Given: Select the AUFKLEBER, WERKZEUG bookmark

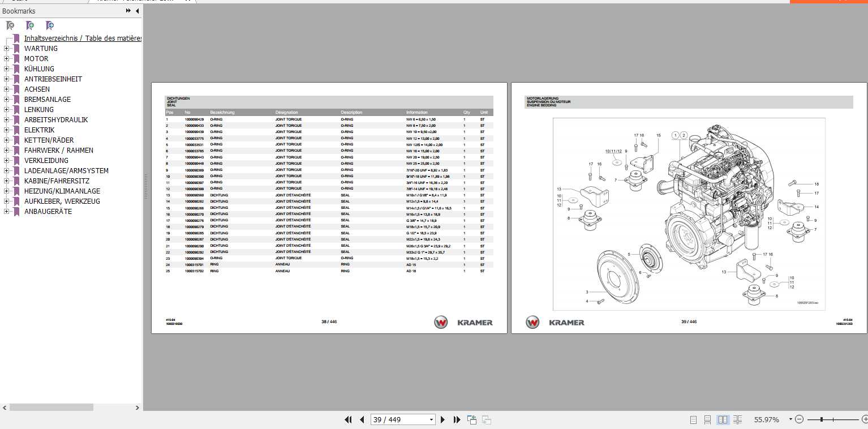Looking at the screenshot, I should (x=62, y=201).
